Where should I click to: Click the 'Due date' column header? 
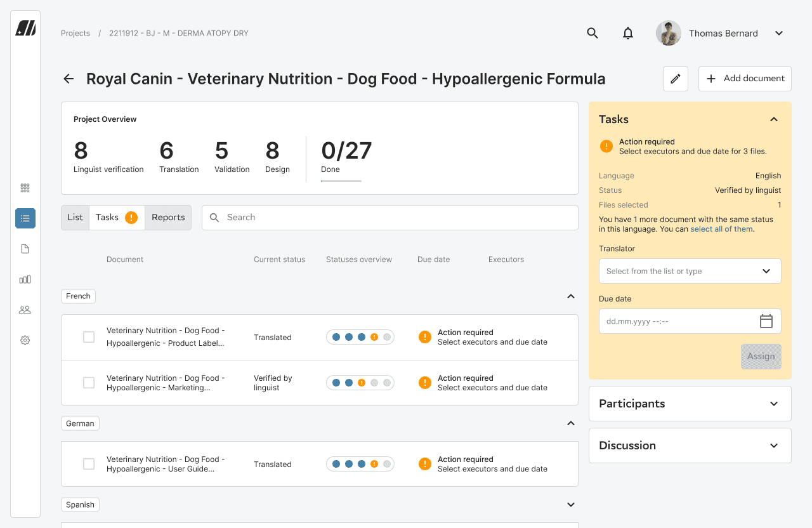[x=433, y=260]
